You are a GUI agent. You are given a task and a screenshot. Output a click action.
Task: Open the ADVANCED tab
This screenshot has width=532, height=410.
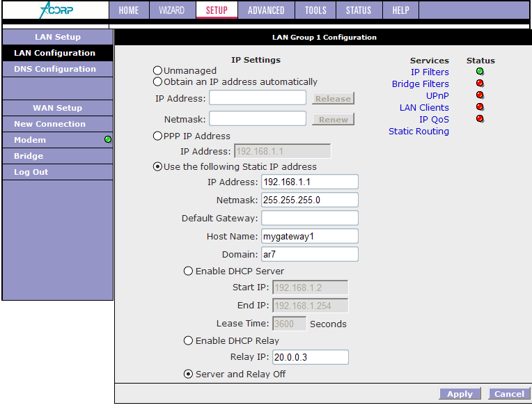(x=266, y=10)
